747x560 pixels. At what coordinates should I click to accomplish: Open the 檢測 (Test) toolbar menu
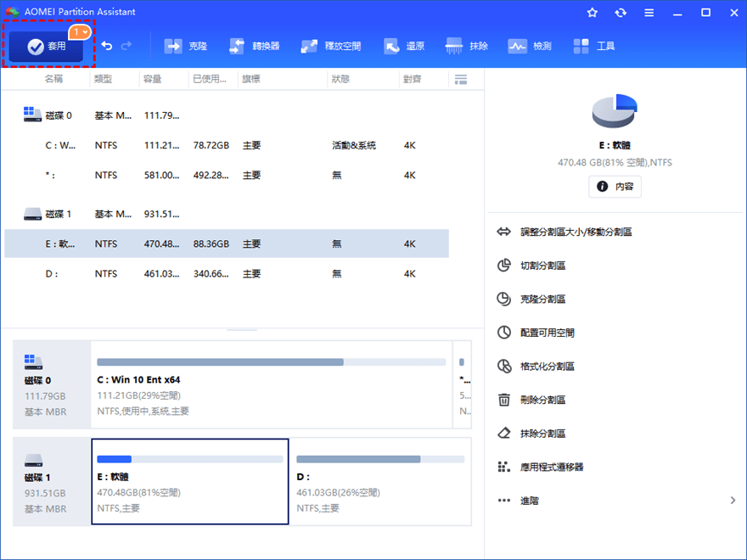(x=530, y=46)
